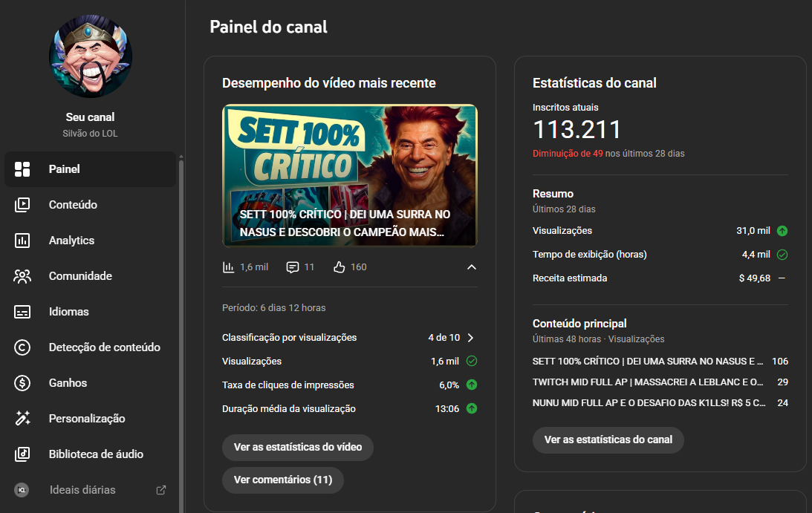Click Ver comentários (11) button
812x513 pixels.
(x=283, y=480)
